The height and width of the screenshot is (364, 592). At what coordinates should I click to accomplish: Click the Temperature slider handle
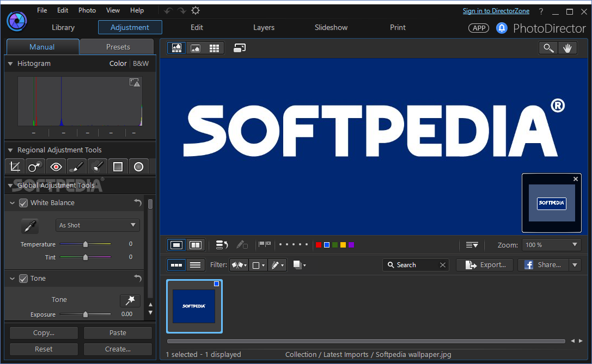tap(86, 244)
